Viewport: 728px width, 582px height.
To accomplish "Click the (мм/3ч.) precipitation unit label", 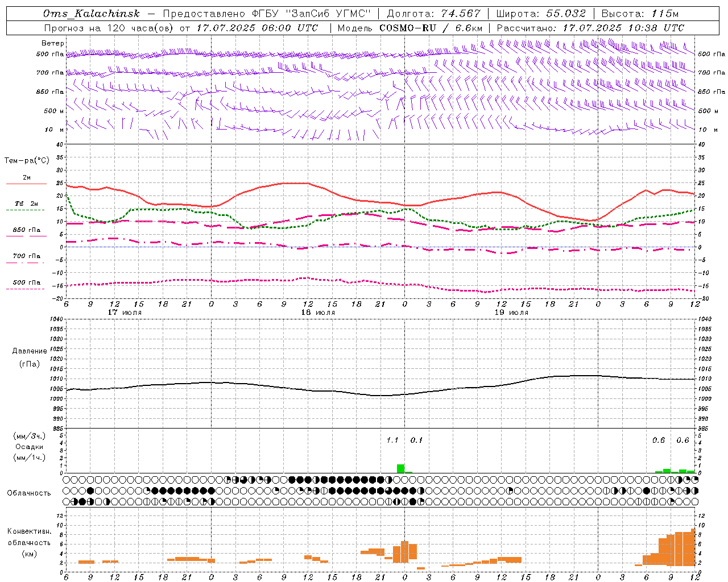I will (30, 436).
